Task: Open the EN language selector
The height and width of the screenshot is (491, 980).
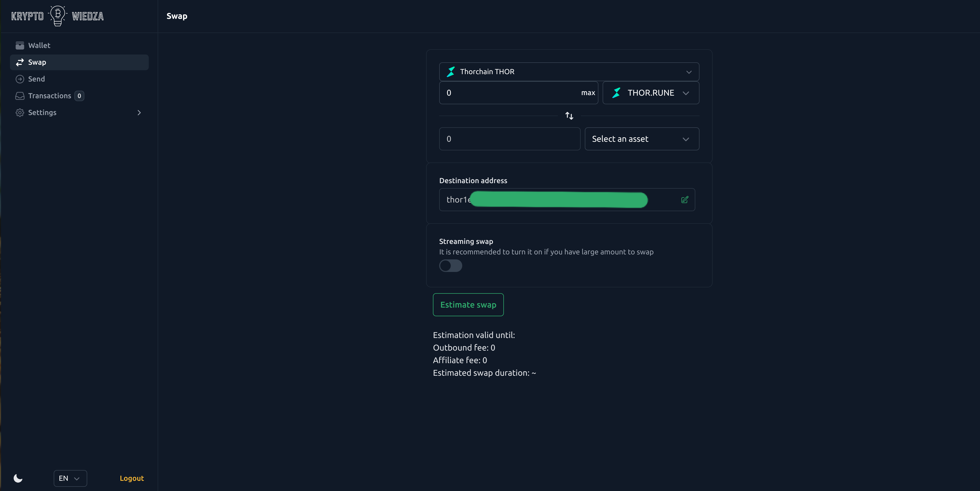Action: 70,478
